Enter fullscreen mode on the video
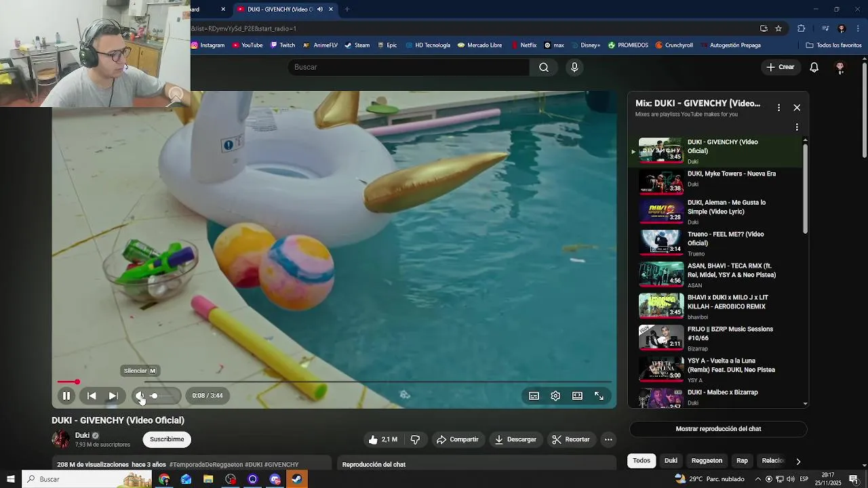Image resolution: width=868 pixels, height=488 pixels. tap(599, 396)
